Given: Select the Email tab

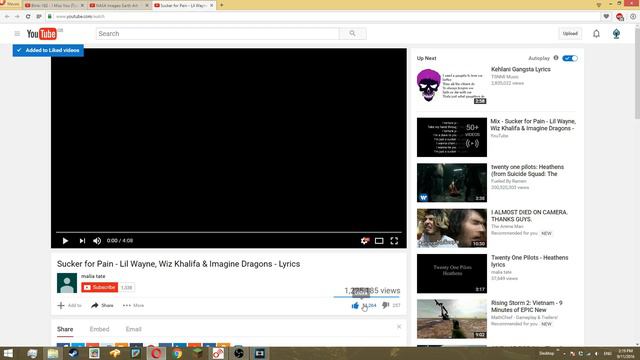Looking at the screenshot, I should (133, 329).
